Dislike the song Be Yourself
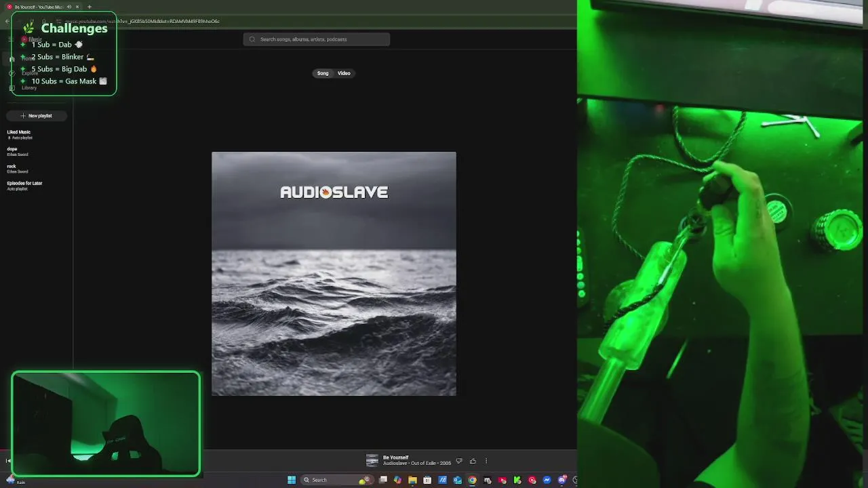The height and width of the screenshot is (488, 868). click(459, 461)
